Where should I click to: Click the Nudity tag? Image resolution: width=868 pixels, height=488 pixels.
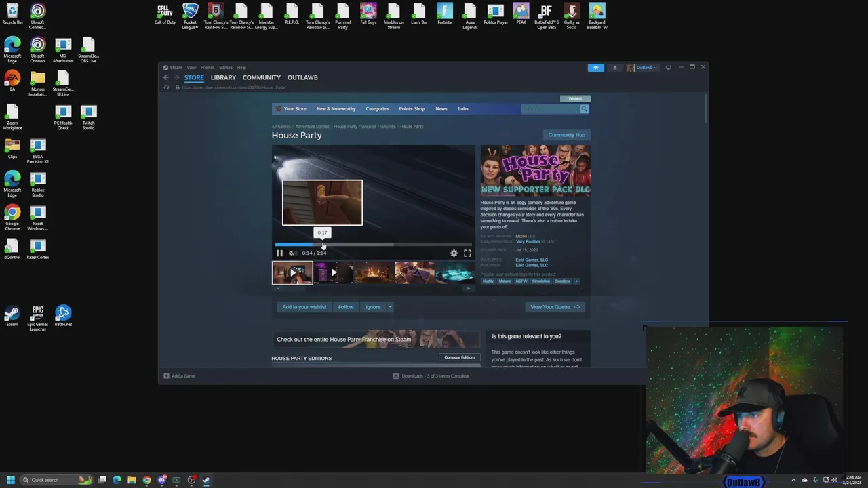click(x=488, y=281)
